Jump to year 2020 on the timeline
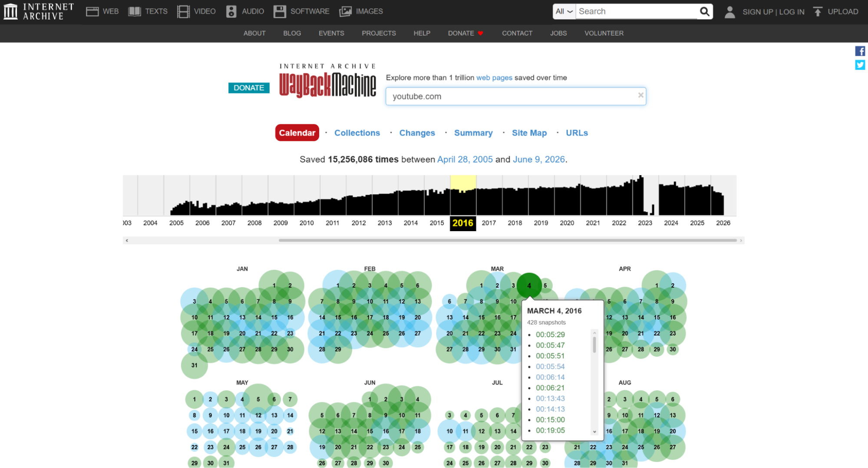This screenshot has height=468, width=868. click(x=567, y=223)
